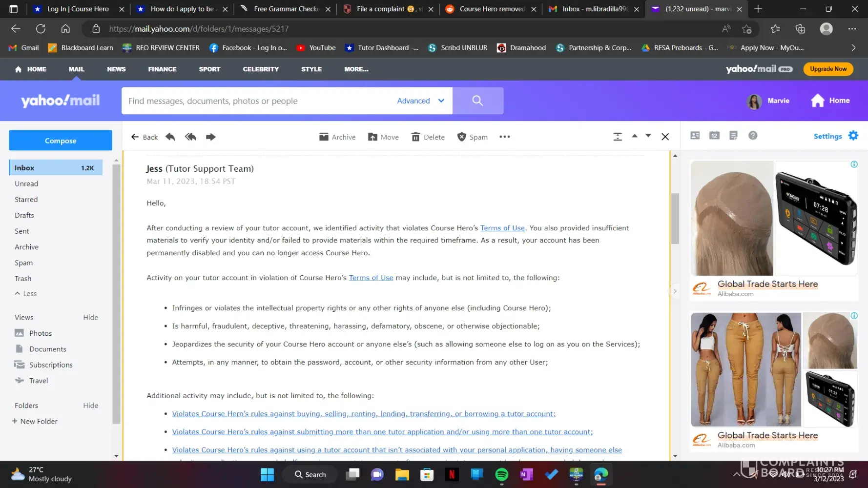Screen dimensions: 868x488
Task: Open the YouTube bookmark
Action: coord(316,48)
